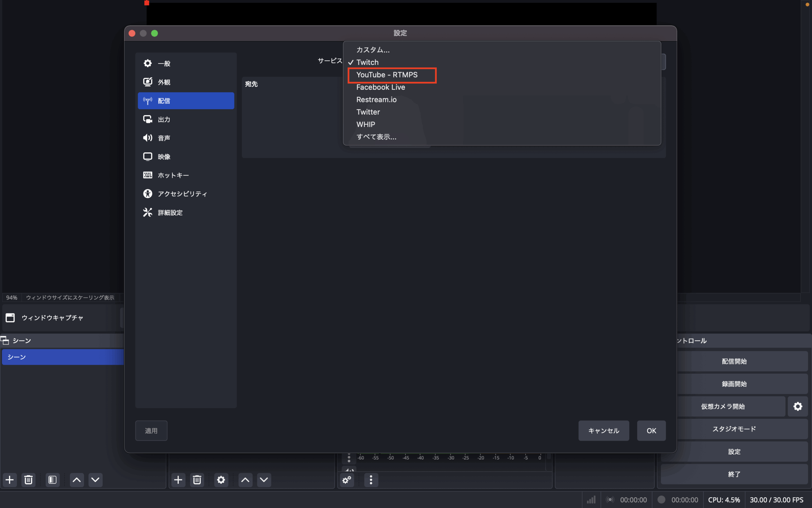Confirm settings with the OK button

pyautogui.click(x=651, y=431)
